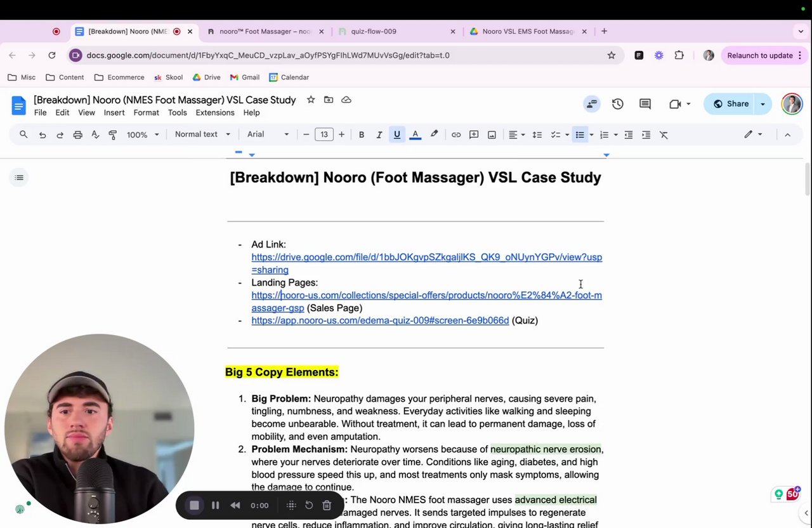Switch to the quiz-flow-009 tab
This screenshot has height=528, width=812.
click(396, 31)
